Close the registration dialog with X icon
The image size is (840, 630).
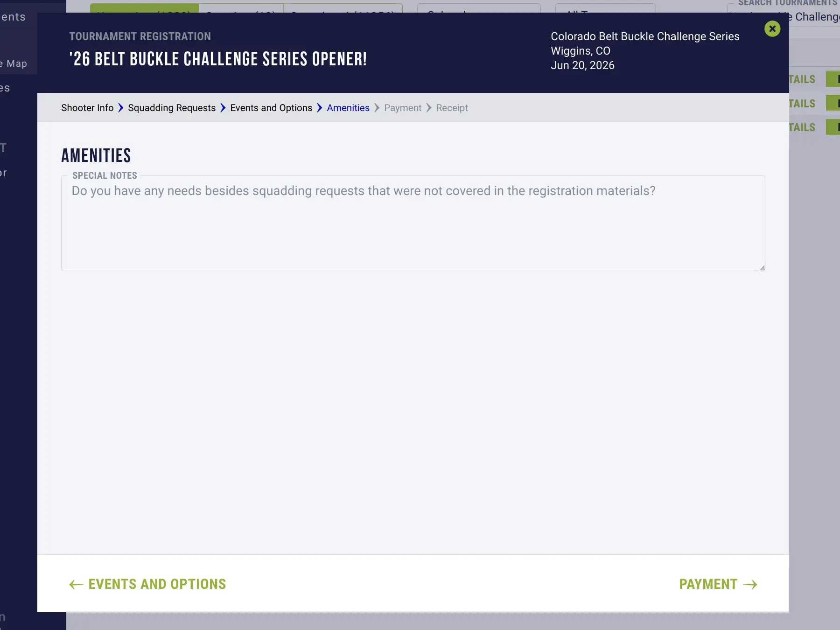pos(772,29)
